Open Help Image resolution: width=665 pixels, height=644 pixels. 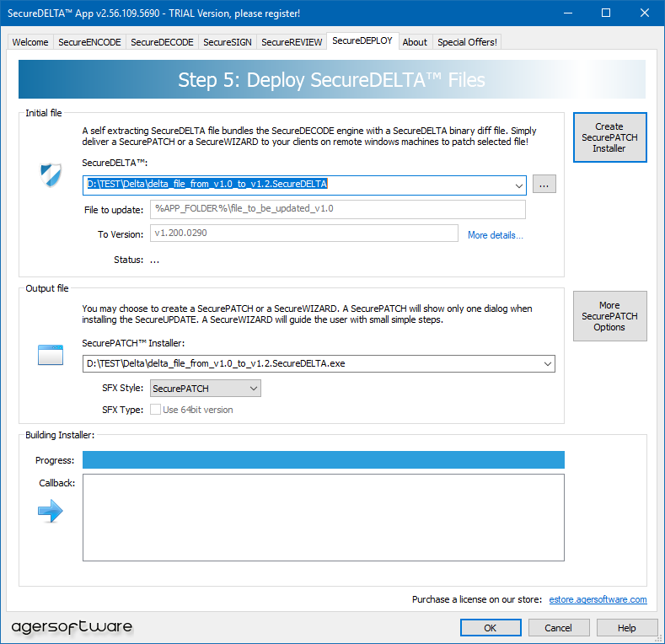pyautogui.click(x=627, y=627)
